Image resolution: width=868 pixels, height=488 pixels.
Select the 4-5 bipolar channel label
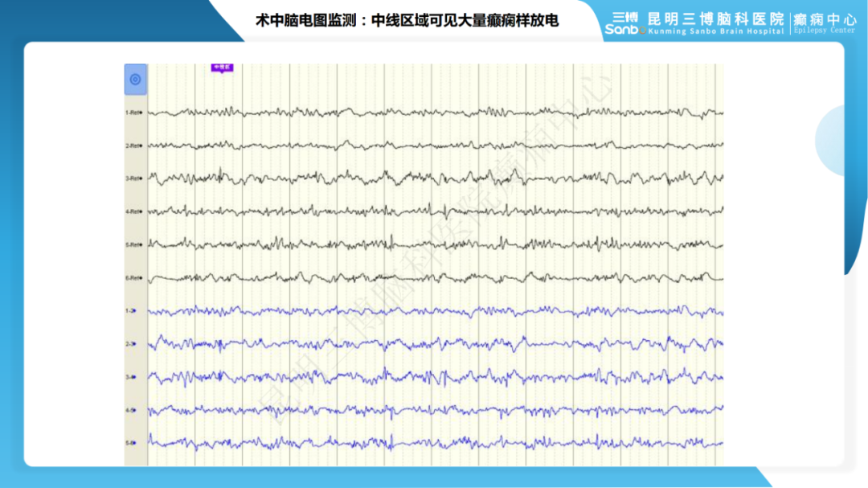tap(131, 411)
